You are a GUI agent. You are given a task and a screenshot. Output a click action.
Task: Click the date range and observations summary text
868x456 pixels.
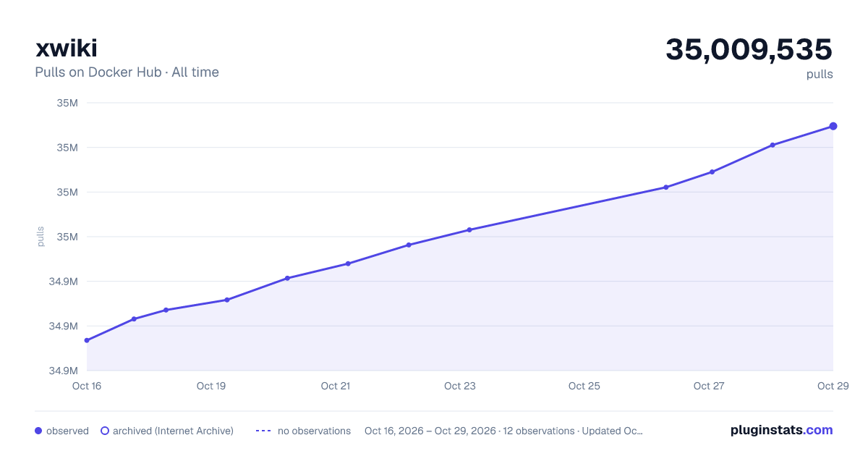point(503,431)
